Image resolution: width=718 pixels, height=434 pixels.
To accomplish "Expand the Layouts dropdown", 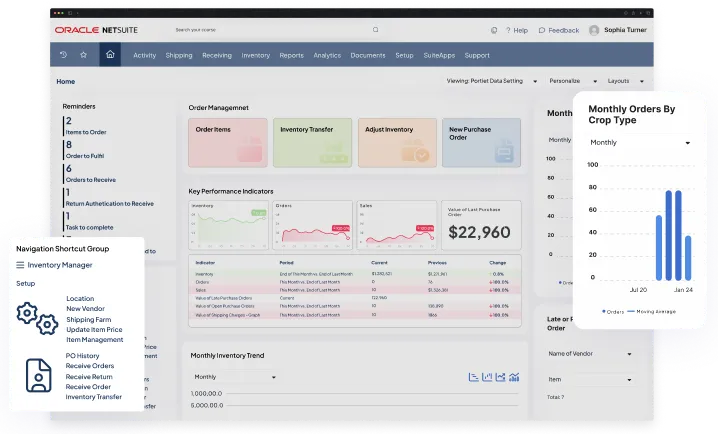I will pos(624,81).
